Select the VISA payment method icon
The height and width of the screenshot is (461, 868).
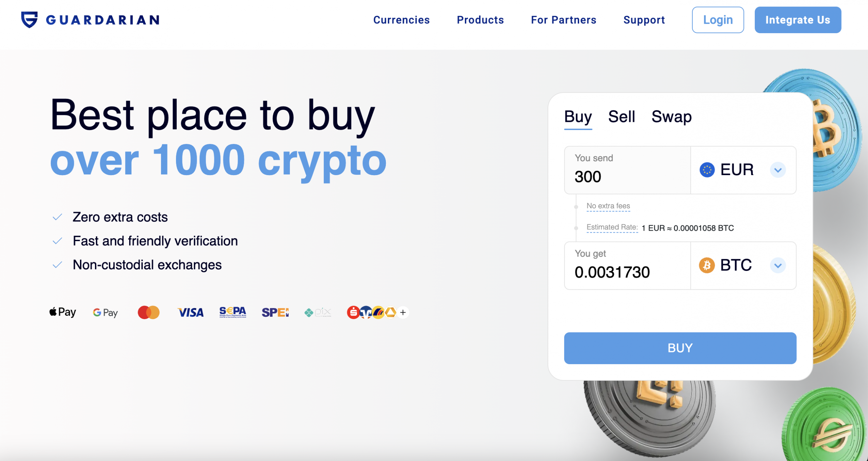[190, 312]
